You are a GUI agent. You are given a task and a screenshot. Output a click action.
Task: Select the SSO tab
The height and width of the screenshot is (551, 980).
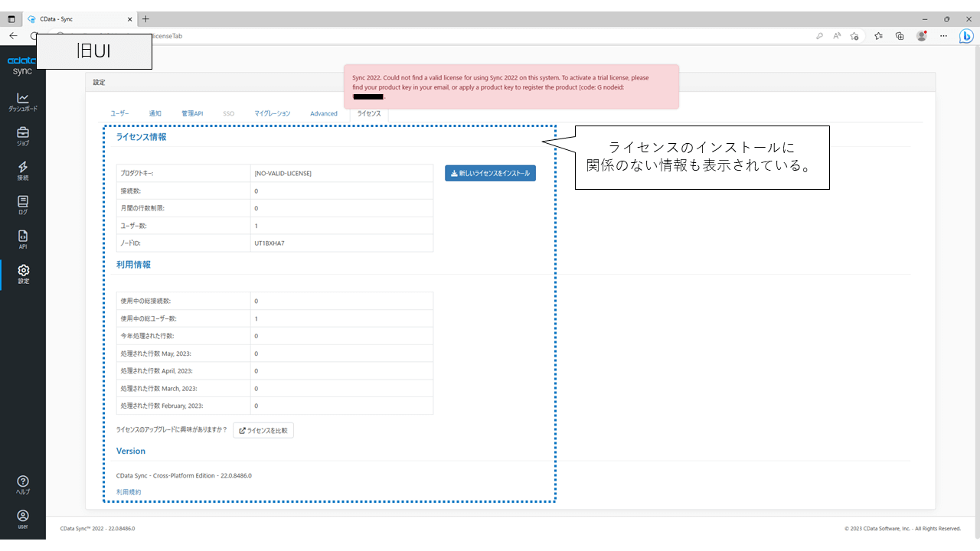pos(229,113)
